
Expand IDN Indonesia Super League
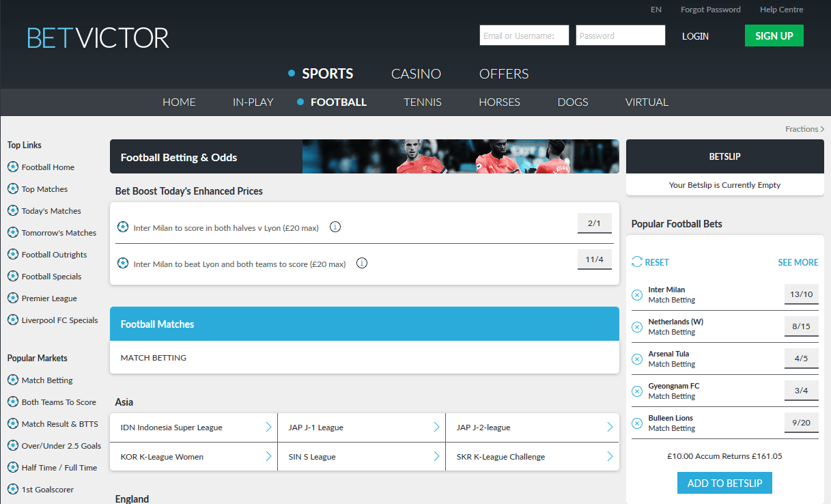click(194, 428)
